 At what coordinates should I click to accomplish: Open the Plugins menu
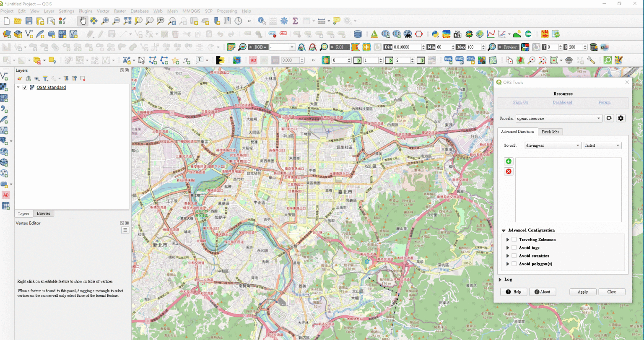[x=85, y=11]
